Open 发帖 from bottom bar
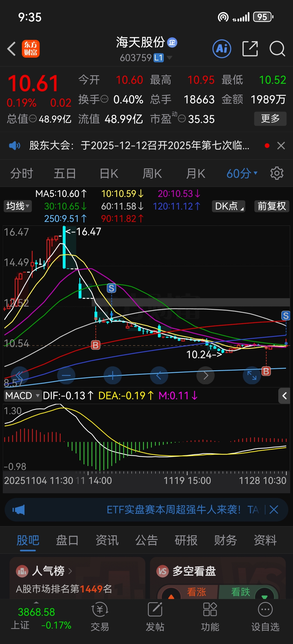Image resolution: width=293 pixels, height=644 pixels. click(x=155, y=616)
